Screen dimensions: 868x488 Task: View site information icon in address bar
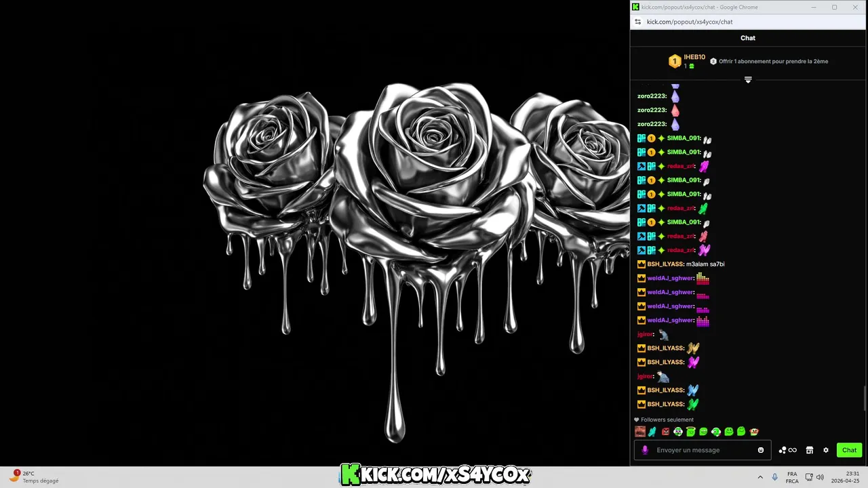click(637, 22)
